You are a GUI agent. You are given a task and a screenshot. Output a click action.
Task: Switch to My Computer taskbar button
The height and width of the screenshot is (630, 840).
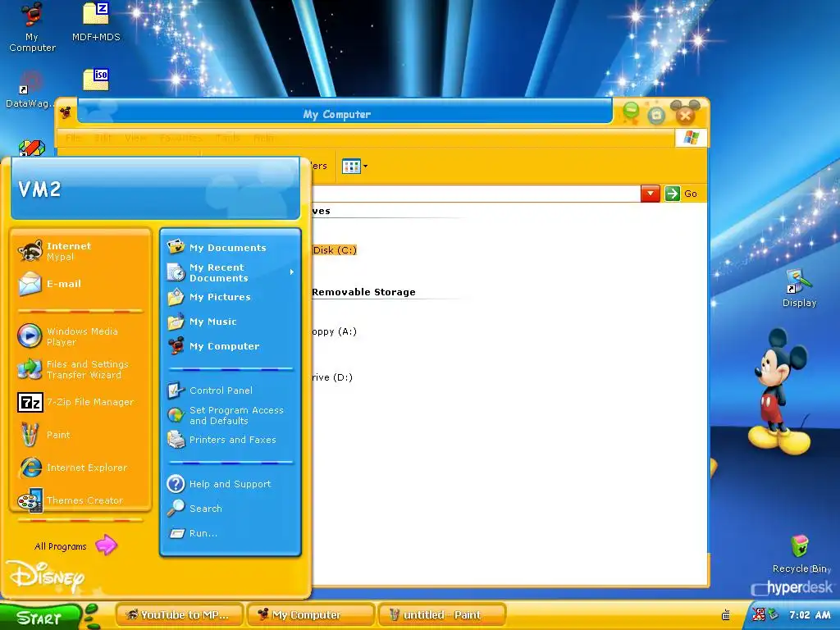coord(311,615)
